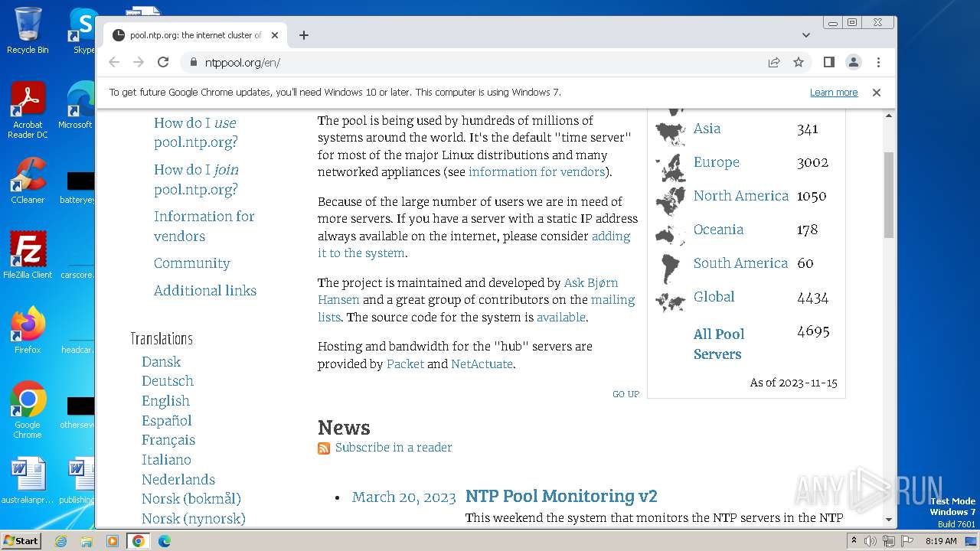This screenshot has height=551, width=980.
Task: Open How do I join pool.ntp.org
Action: (x=196, y=179)
